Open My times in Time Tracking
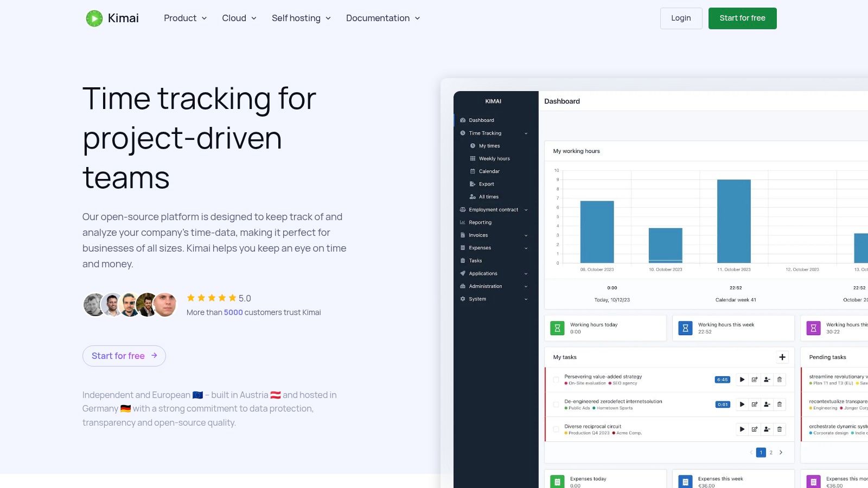Screen dimensions: 868x488 (x=489, y=145)
